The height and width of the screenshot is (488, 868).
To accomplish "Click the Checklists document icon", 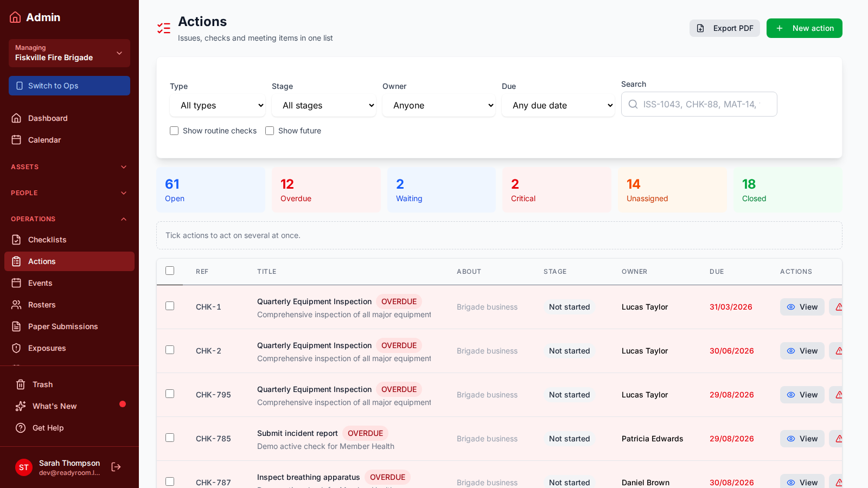I will (16, 240).
